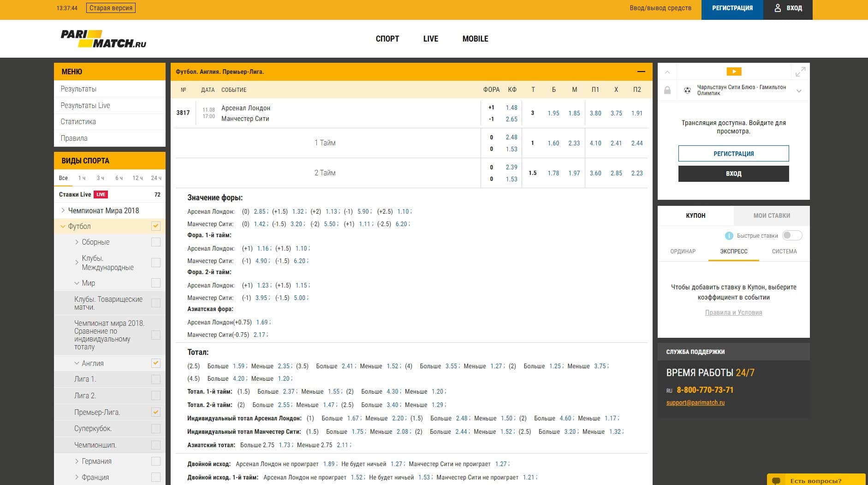The height and width of the screenshot is (485, 868).
Task: Click the lock icon in broadcast panel
Action: [667, 90]
